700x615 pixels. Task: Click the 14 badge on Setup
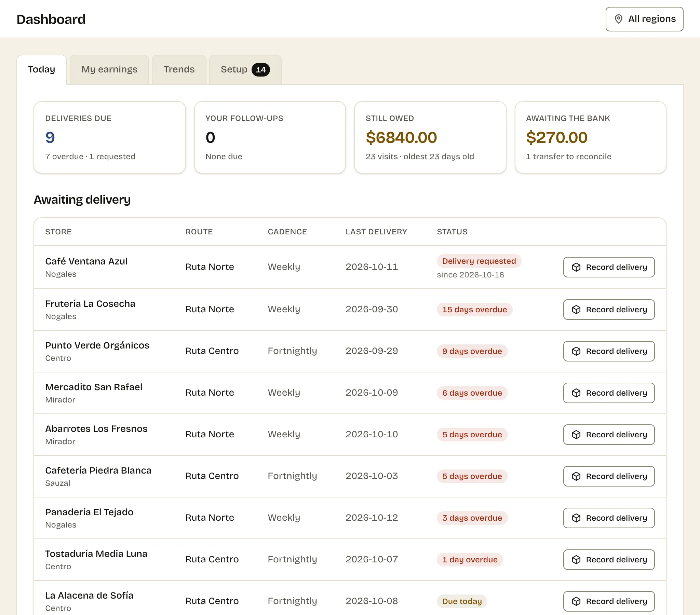[260, 70]
